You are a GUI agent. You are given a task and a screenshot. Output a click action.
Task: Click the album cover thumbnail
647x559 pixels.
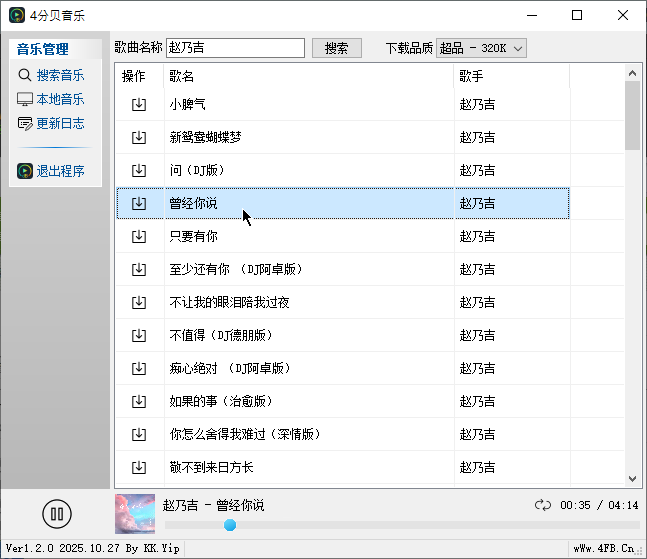pos(135,514)
